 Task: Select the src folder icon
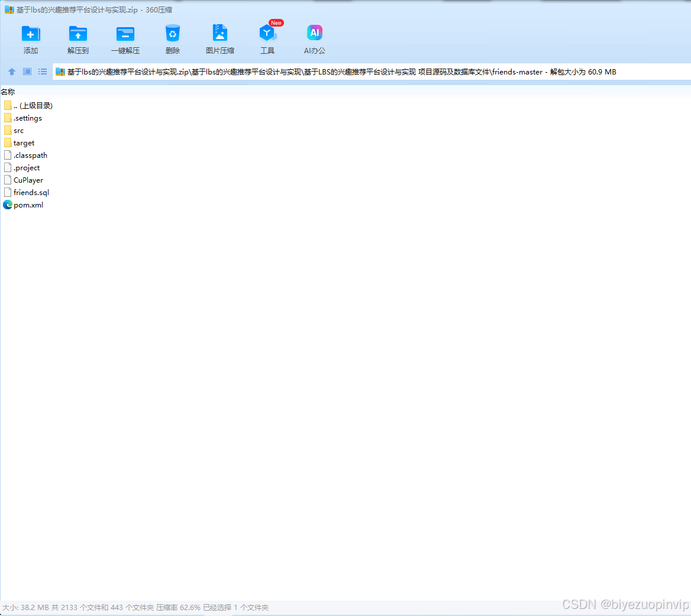pos(8,130)
